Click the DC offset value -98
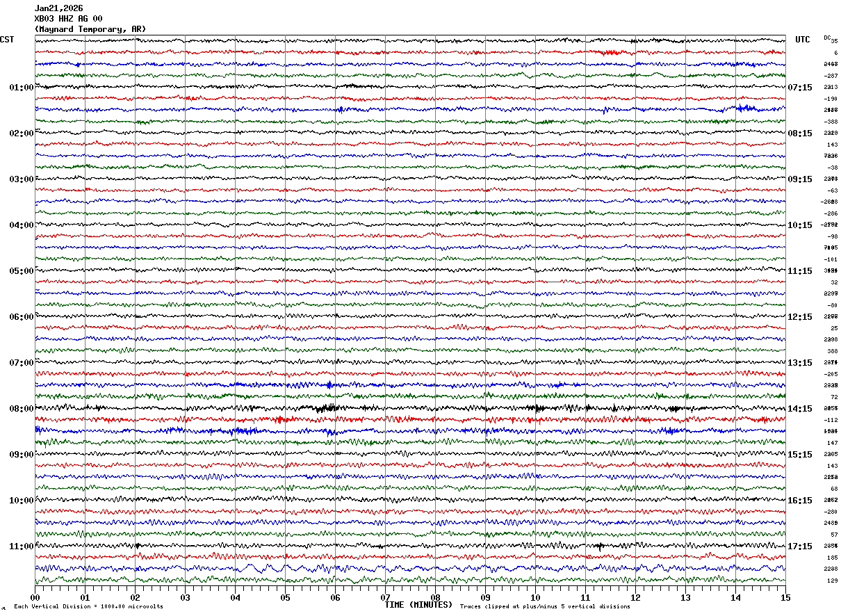The image size is (841, 616). point(832,236)
